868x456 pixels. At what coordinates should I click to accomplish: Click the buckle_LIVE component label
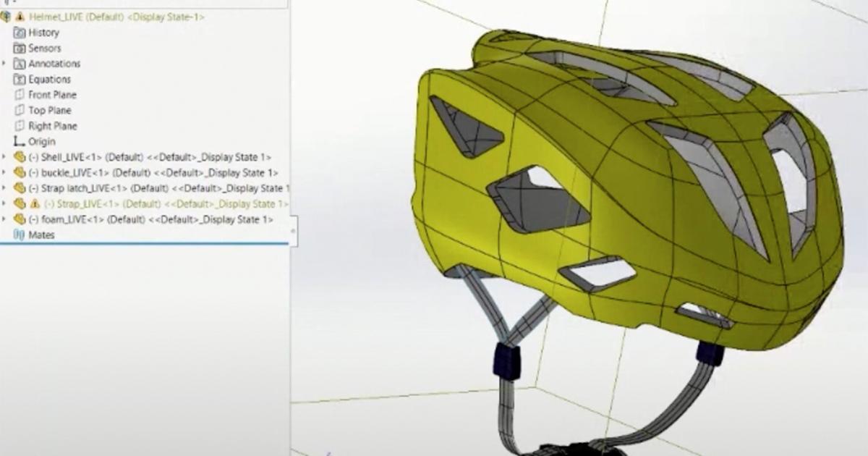(76, 172)
